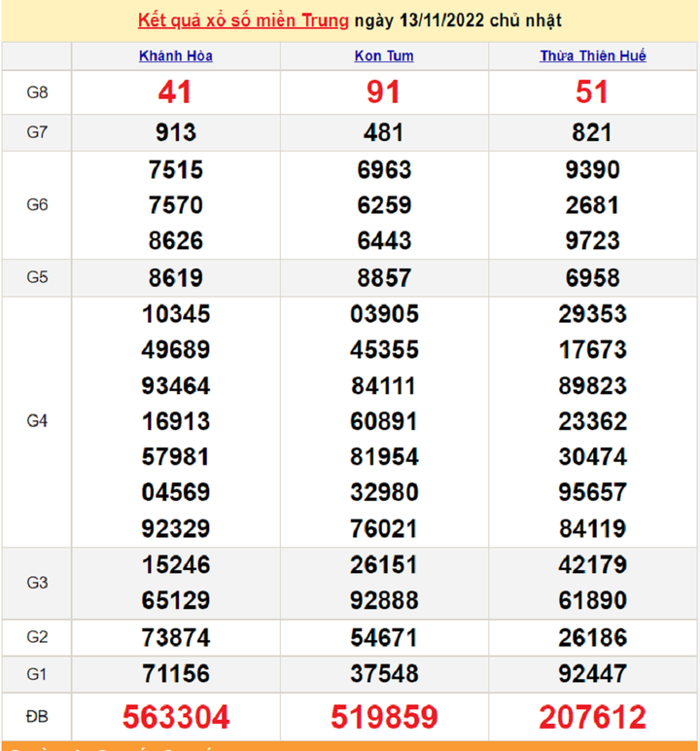Select the G2 prize row label
Viewport: 700px width, 751px height.
pos(37,637)
